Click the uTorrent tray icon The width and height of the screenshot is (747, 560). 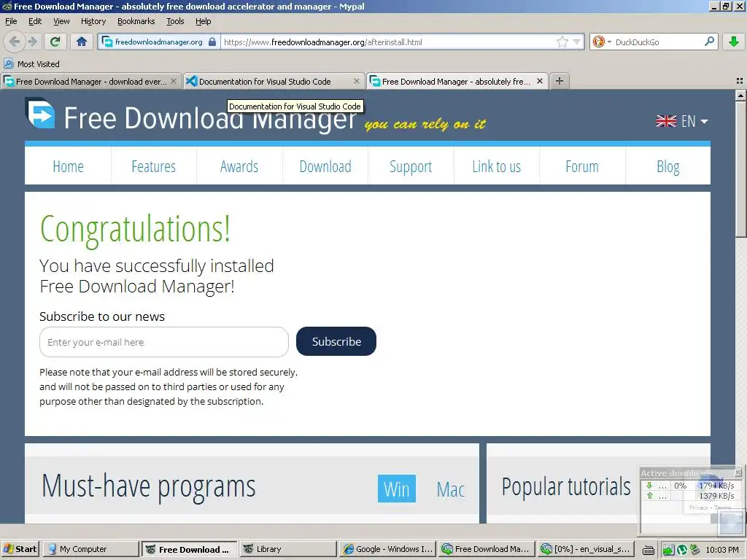pos(682,550)
